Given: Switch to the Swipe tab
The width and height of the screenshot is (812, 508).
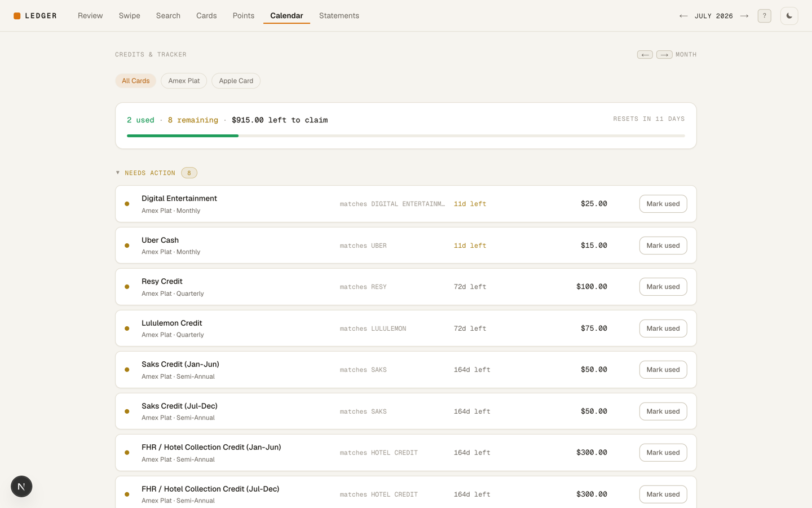Looking at the screenshot, I should point(130,16).
